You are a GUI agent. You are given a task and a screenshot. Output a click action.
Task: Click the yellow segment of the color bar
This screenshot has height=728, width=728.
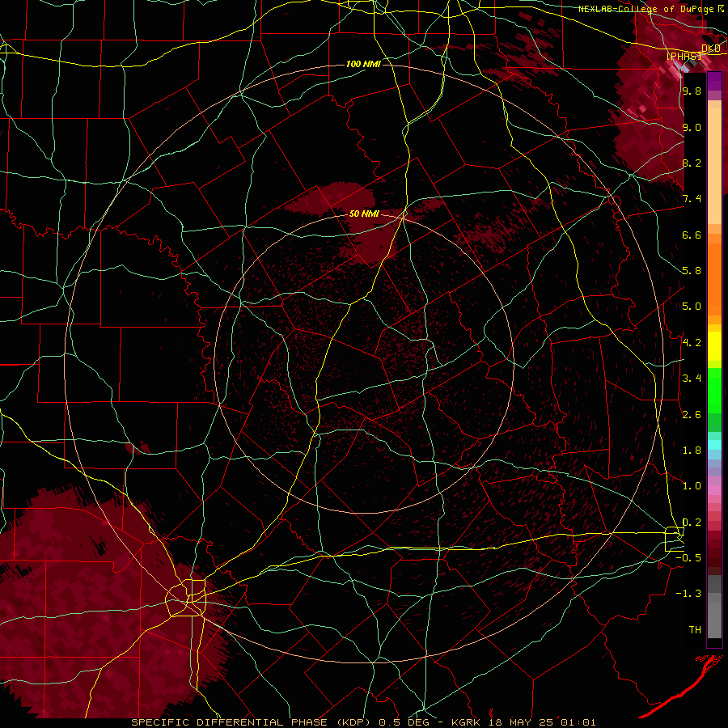tap(714, 346)
